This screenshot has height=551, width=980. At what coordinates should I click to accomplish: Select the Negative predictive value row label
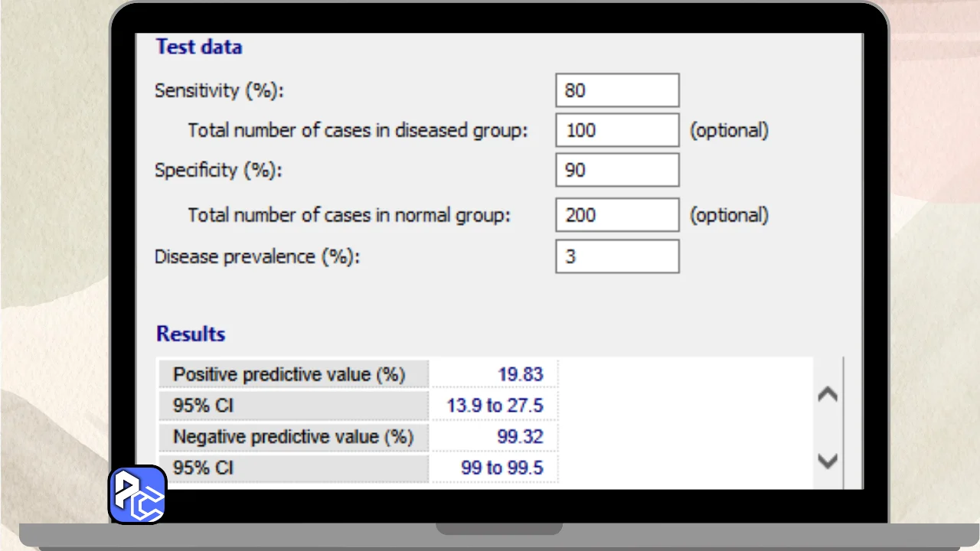point(292,437)
